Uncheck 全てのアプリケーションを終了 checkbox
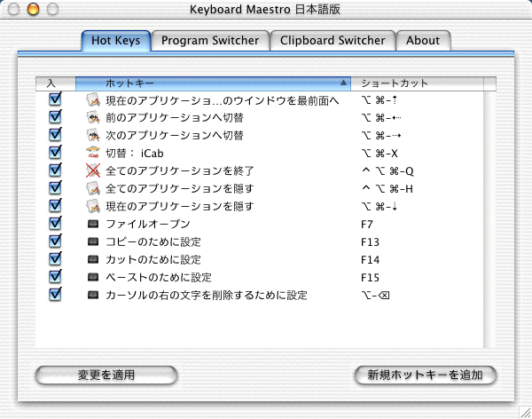The height and width of the screenshot is (419, 532). pyautogui.click(x=55, y=170)
